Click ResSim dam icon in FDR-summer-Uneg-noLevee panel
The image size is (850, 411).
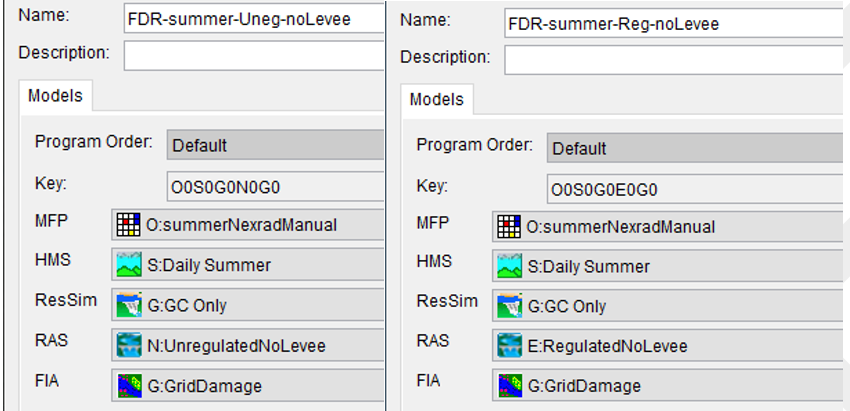click(128, 305)
